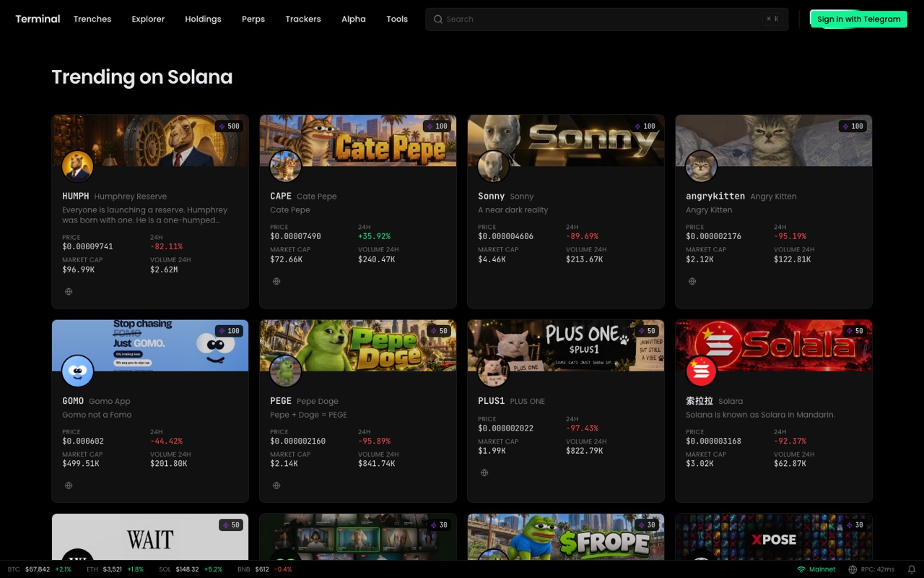924x578 pixels.
Task: Click the 100 boost badge on Sonny card
Action: click(x=645, y=126)
